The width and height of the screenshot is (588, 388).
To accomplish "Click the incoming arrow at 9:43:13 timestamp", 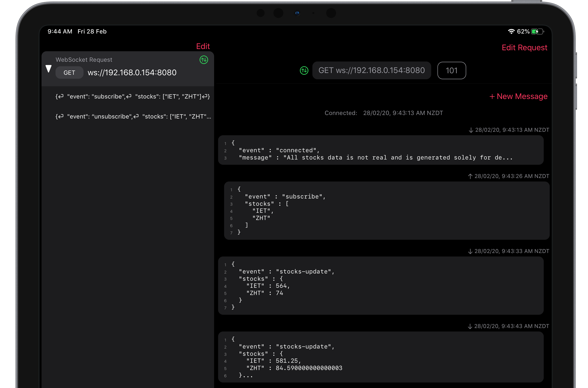I will (x=471, y=130).
